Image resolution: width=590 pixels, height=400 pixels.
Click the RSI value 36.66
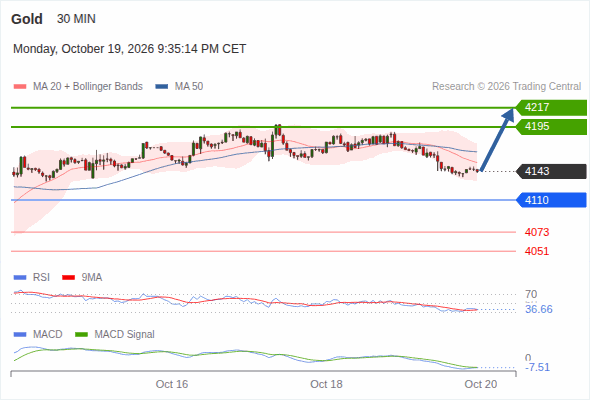539,309
